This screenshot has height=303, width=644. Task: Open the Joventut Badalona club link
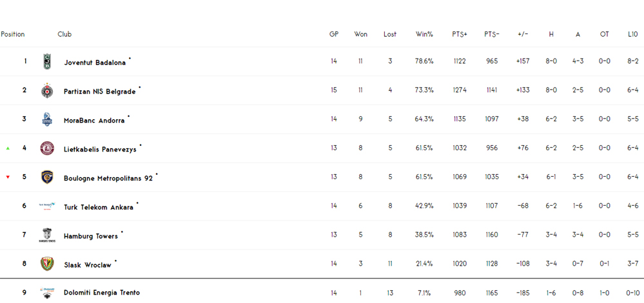pos(95,63)
